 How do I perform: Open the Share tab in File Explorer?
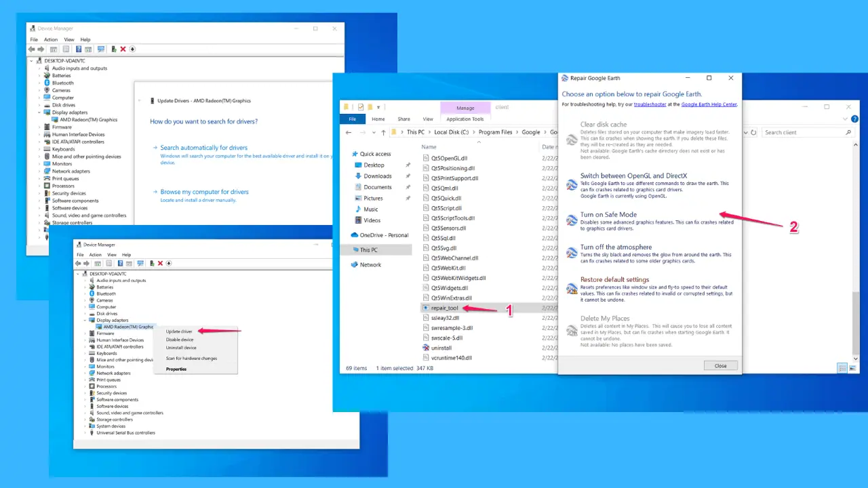(404, 119)
